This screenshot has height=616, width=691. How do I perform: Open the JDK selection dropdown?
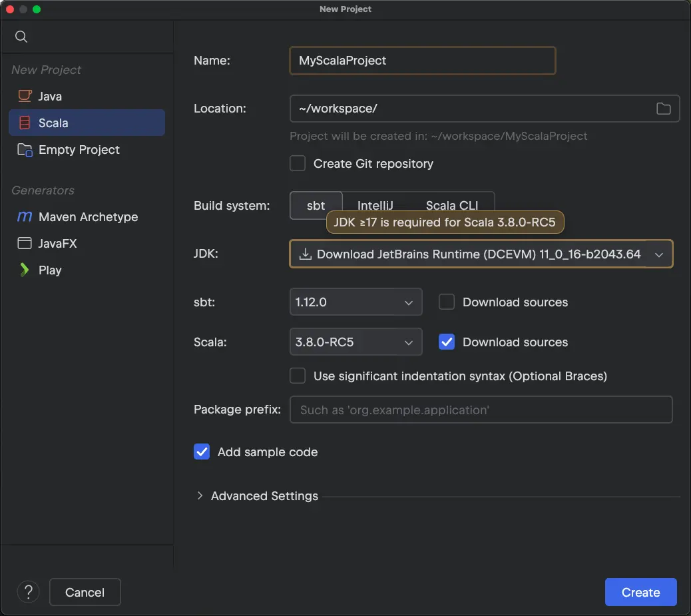point(658,254)
